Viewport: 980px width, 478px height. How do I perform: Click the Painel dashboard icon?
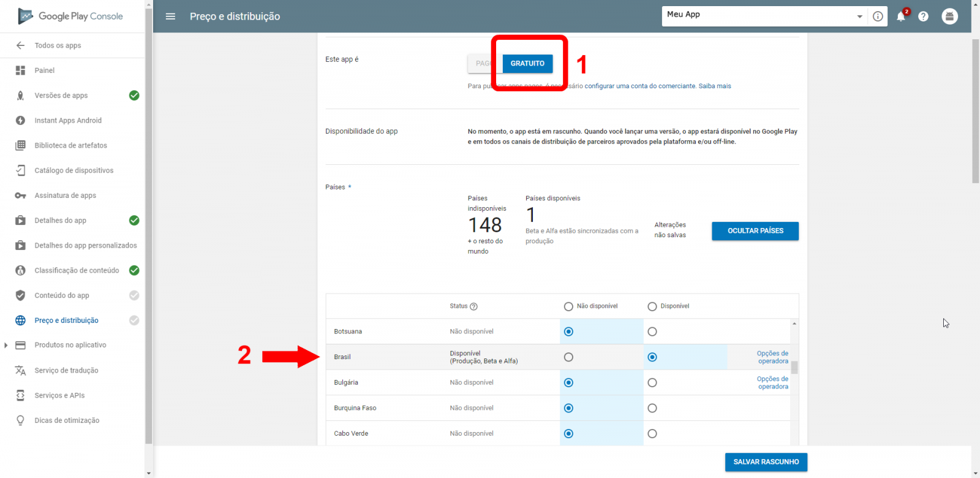[x=20, y=70]
